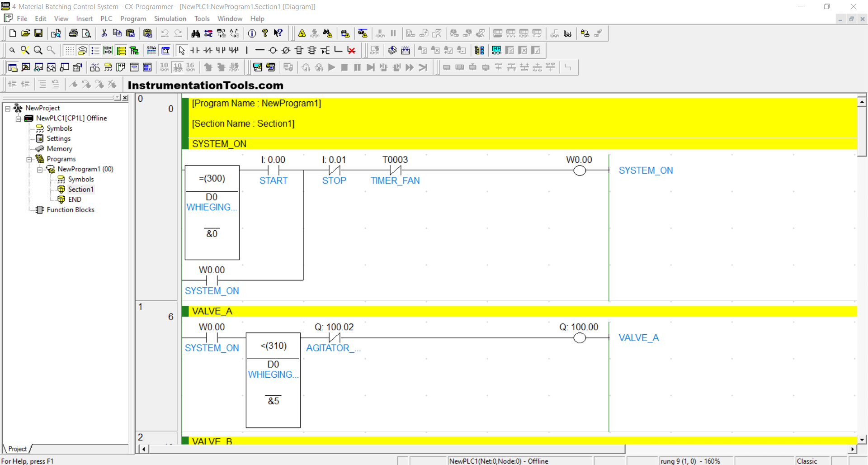
Task: Toggle the grid display button
Action: click(69, 50)
